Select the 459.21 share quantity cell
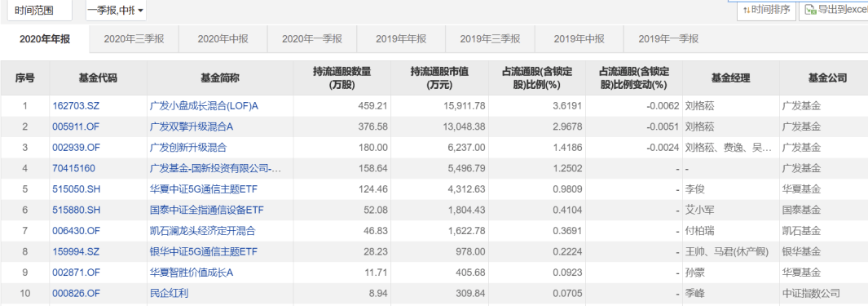Viewport: 868px width, 306px height. coord(341,106)
